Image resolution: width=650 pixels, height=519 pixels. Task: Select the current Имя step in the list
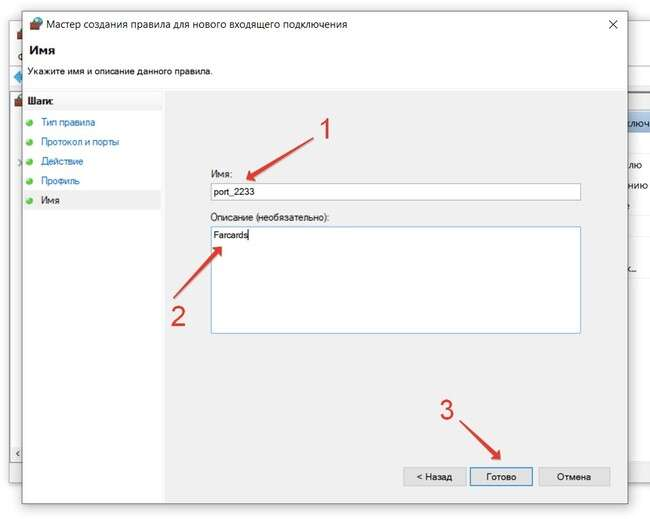(51, 200)
